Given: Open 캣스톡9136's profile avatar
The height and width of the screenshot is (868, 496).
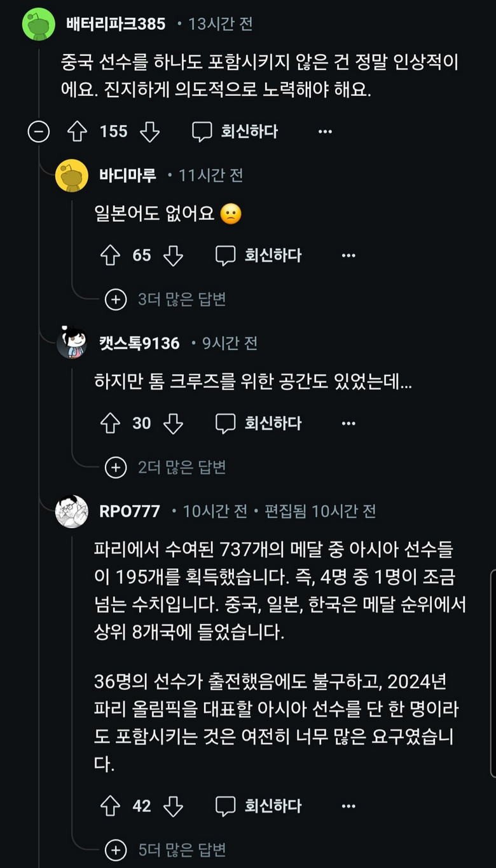Looking at the screenshot, I should click(x=72, y=344).
